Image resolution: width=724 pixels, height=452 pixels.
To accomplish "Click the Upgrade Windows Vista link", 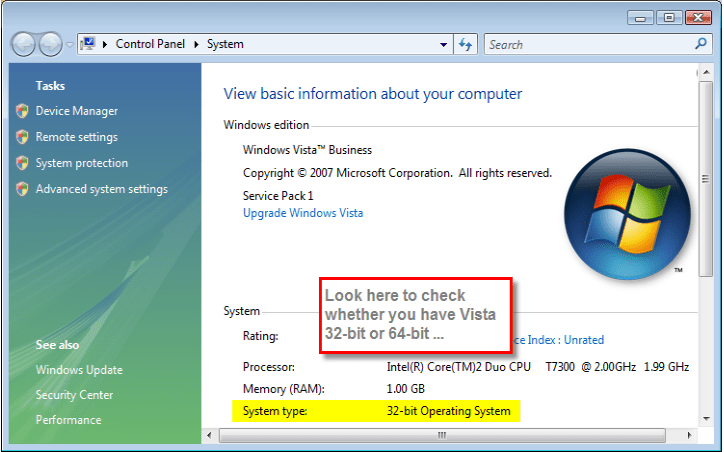I will coord(303,213).
